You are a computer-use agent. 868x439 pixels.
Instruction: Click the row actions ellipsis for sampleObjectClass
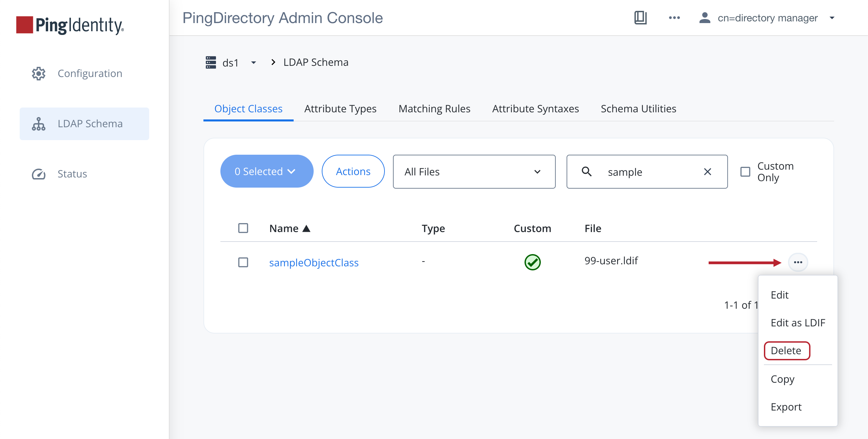tap(798, 262)
